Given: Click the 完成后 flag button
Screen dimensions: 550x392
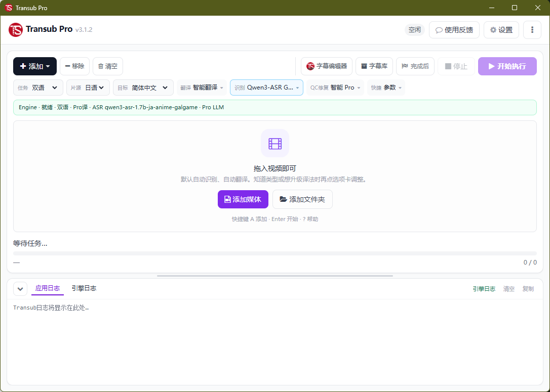Looking at the screenshot, I should pyautogui.click(x=415, y=66).
